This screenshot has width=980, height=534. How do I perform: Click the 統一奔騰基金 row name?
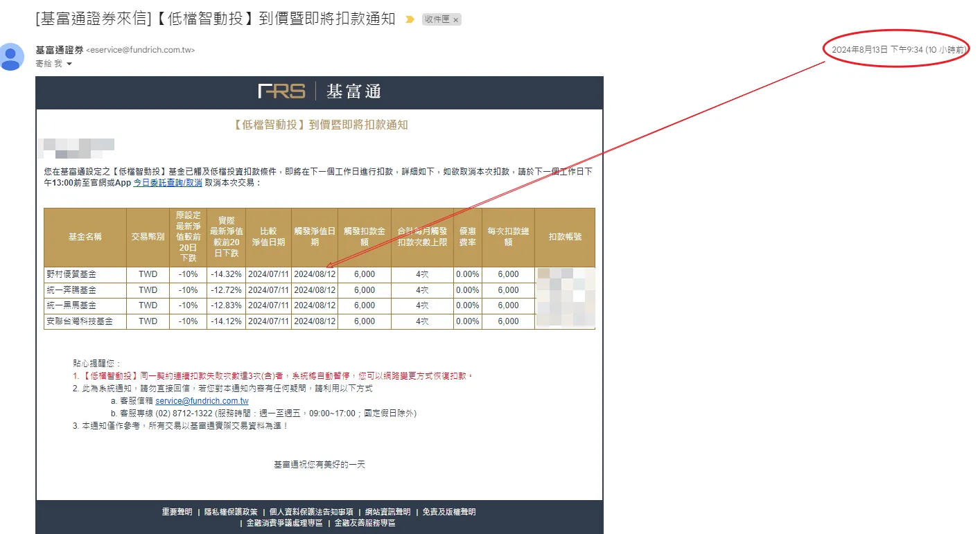click(x=71, y=290)
